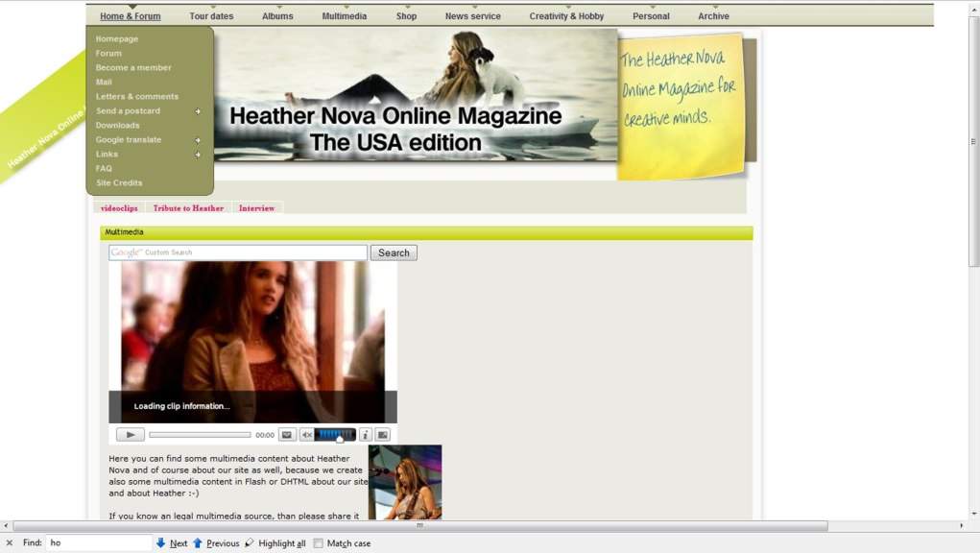Click the email share icon in player
This screenshot has height=553, width=980.
click(x=286, y=435)
